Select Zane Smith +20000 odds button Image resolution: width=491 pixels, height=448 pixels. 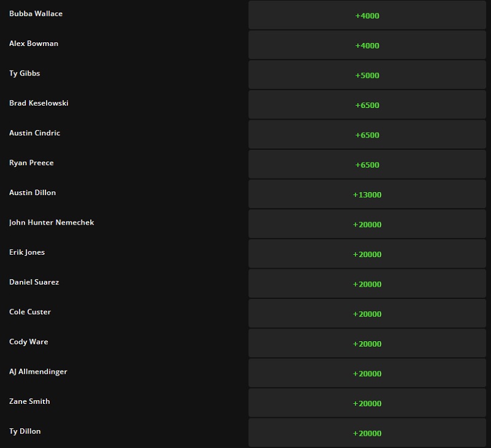click(x=367, y=403)
